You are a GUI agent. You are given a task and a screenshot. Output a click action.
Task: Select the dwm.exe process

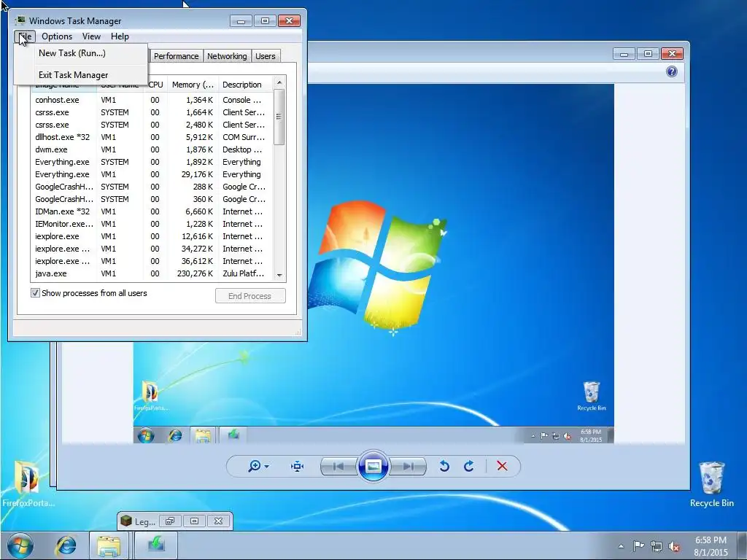152,149
